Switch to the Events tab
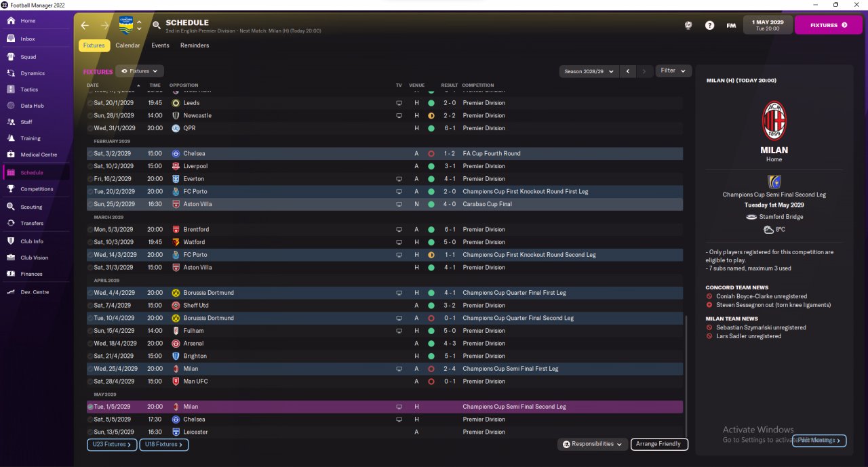868x467 pixels. [160, 45]
